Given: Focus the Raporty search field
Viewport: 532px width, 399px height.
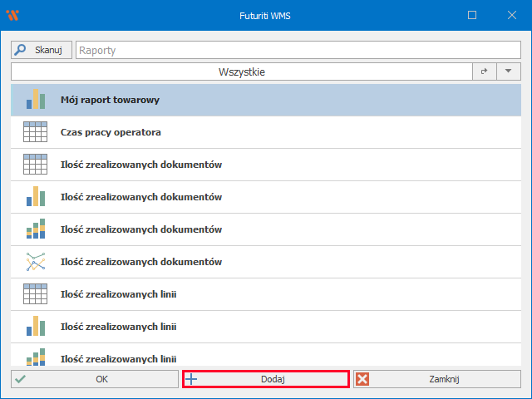Looking at the screenshot, I should [x=298, y=51].
